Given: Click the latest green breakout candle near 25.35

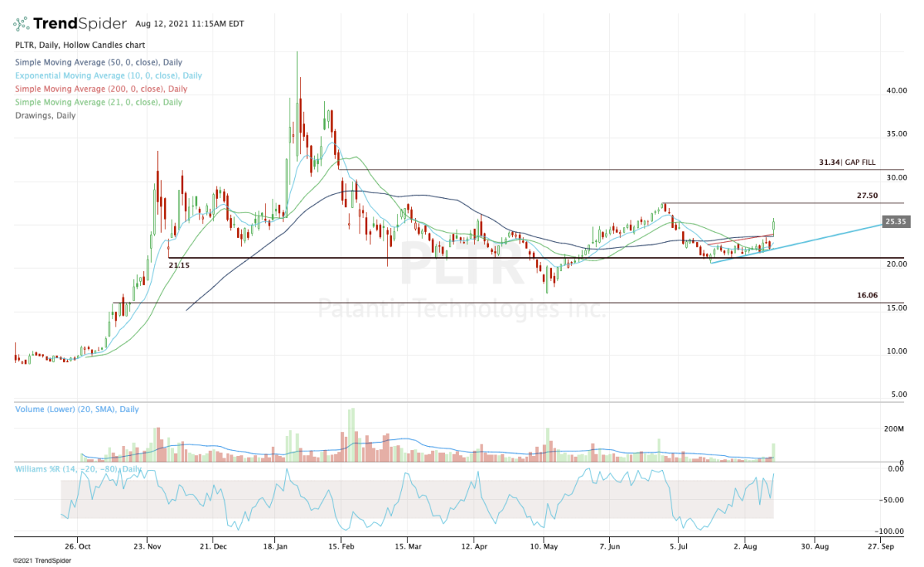Looking at the screenshot, I should [773, 226].
